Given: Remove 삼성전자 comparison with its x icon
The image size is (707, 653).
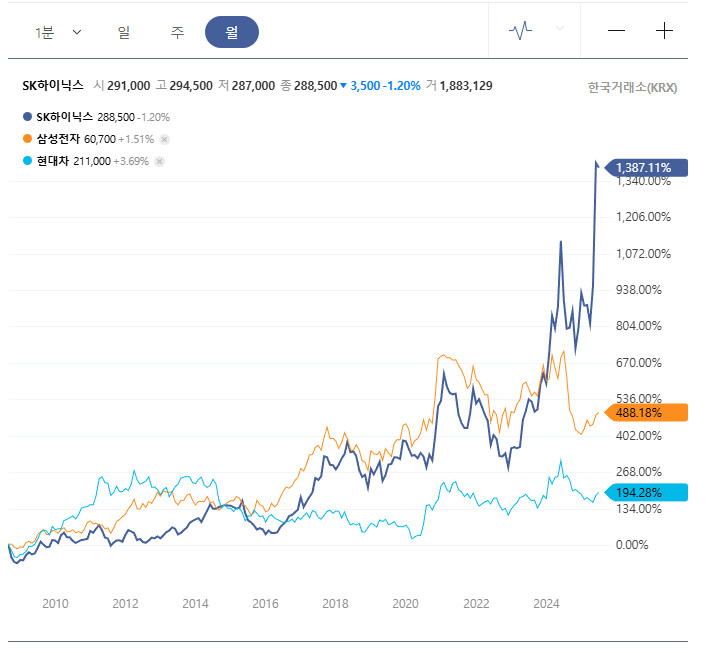Looking at the screenshot, I should 165,139.
